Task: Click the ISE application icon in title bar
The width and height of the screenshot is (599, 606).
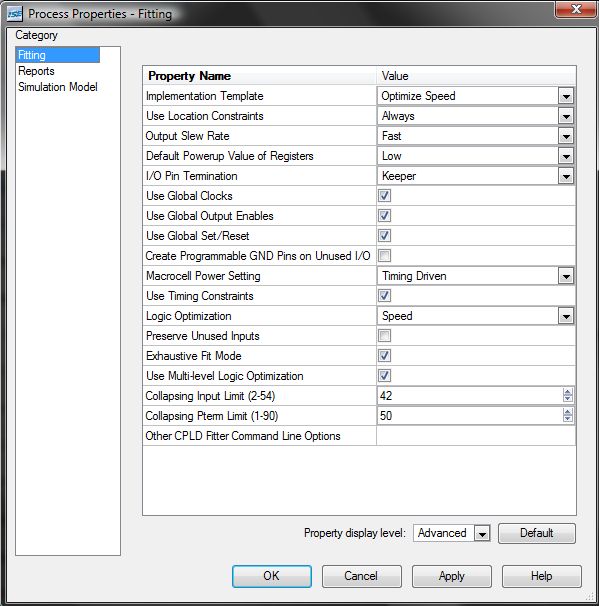Action: [x=15, y=14]
